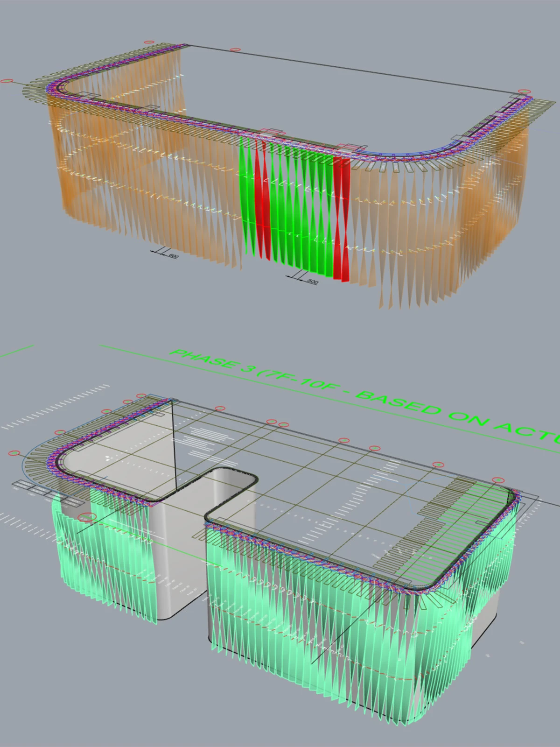Pick the black diagonal line across lower model's left roof
The width and height of the screenshot is (560, 747).
pyautogui.click(x=174, y=446)
